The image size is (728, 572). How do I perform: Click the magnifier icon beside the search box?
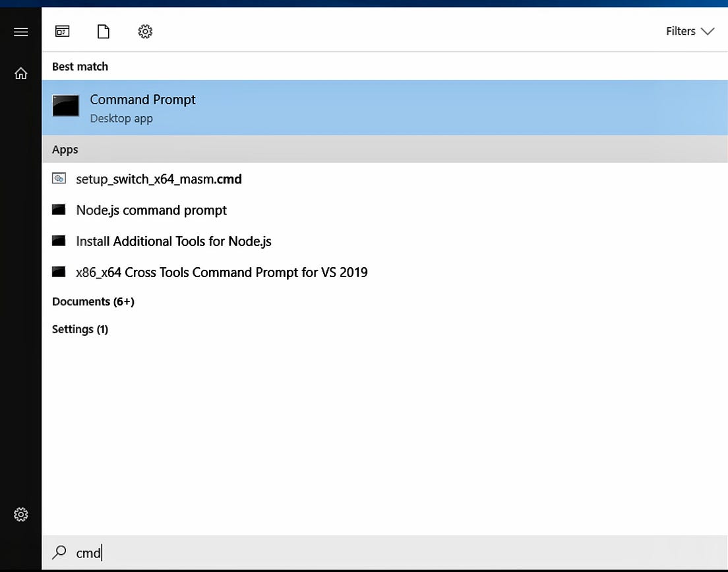[x=59, y=553]
